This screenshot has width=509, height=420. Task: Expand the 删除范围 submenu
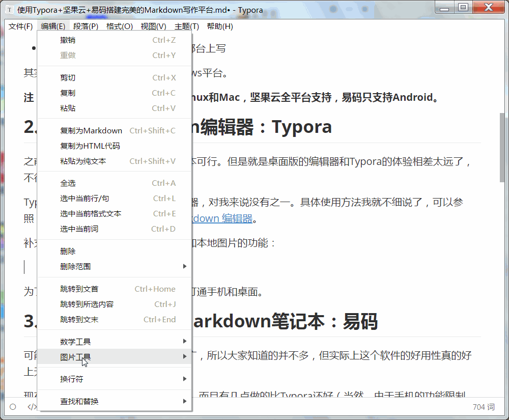pyautogui.click(x=115, y=266)
